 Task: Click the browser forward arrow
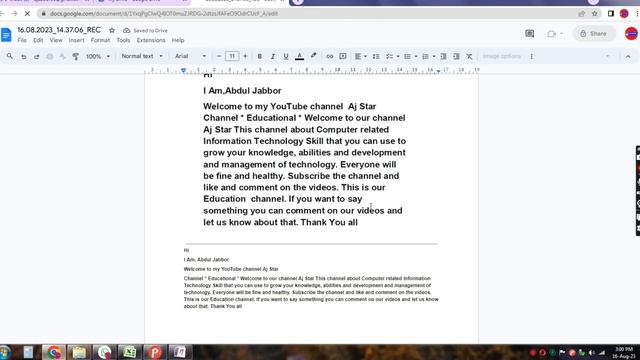[14, 13]
